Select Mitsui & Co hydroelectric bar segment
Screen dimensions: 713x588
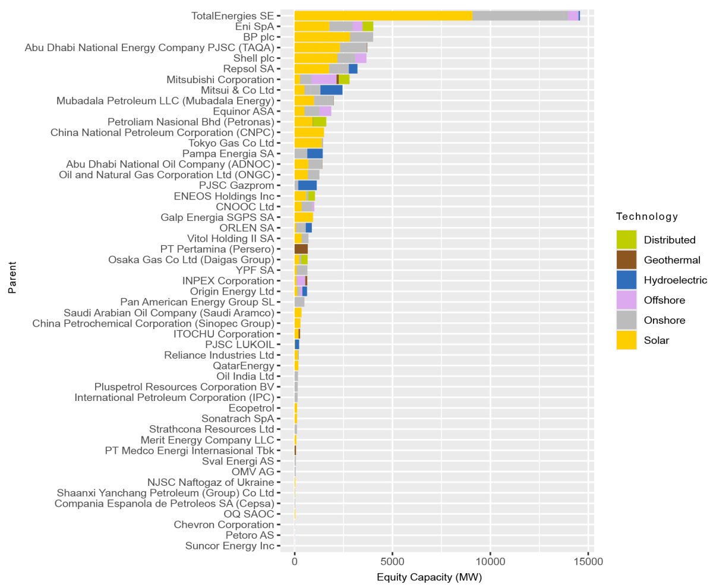tap(331, 90)
